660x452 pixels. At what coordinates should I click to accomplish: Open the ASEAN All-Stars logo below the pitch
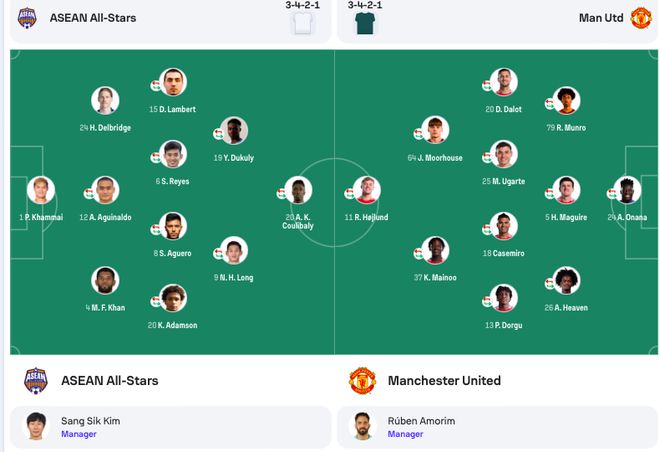pyautogui.click(x=36, y=380)
